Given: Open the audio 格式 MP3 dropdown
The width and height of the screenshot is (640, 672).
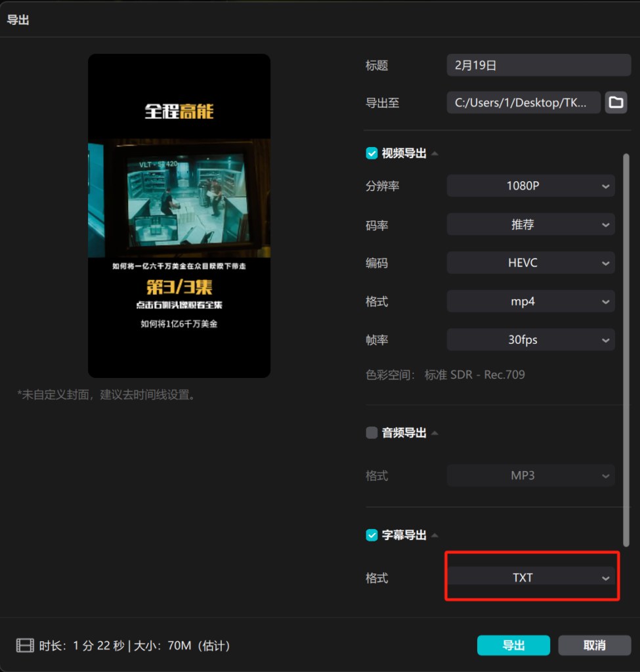Looking at the screenshot, I should tap(530, 476).
